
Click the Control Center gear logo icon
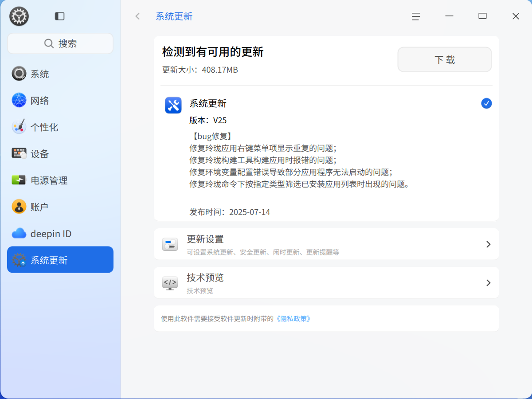click(19, 16)
